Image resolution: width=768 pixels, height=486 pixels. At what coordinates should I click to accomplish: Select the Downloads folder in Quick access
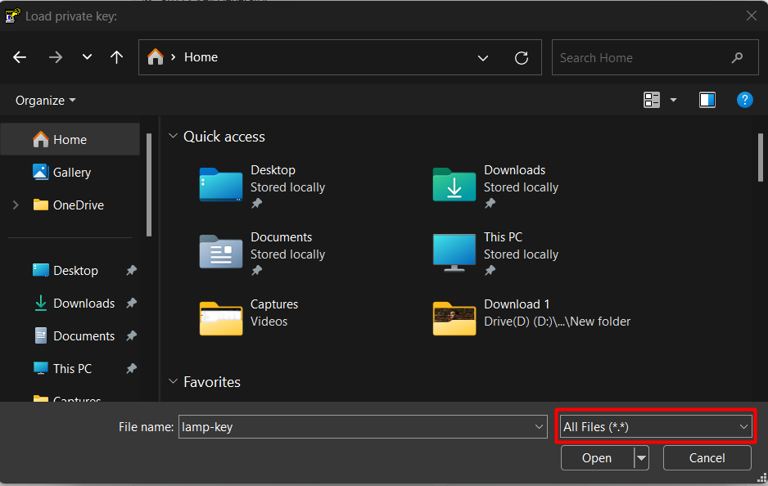point(496,187)
